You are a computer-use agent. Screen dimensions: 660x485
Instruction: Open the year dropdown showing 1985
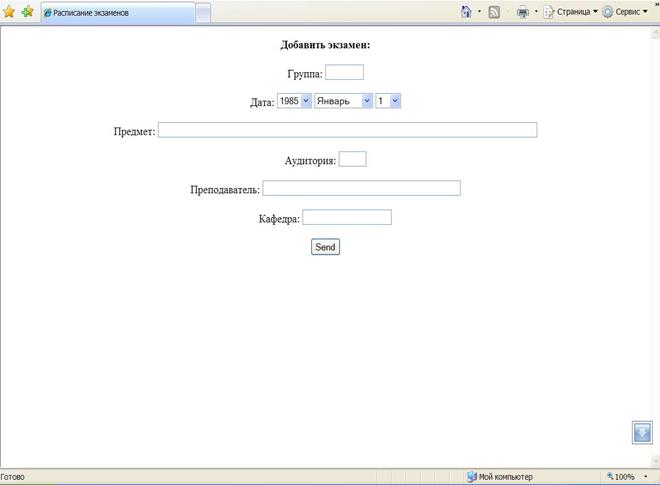coord(294,101)
